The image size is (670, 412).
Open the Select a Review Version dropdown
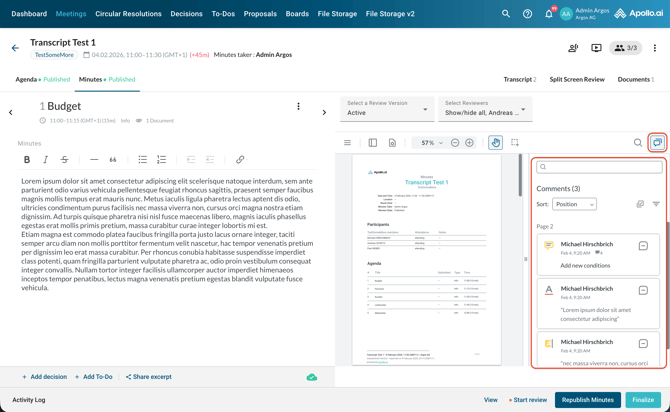coord(387,108)
